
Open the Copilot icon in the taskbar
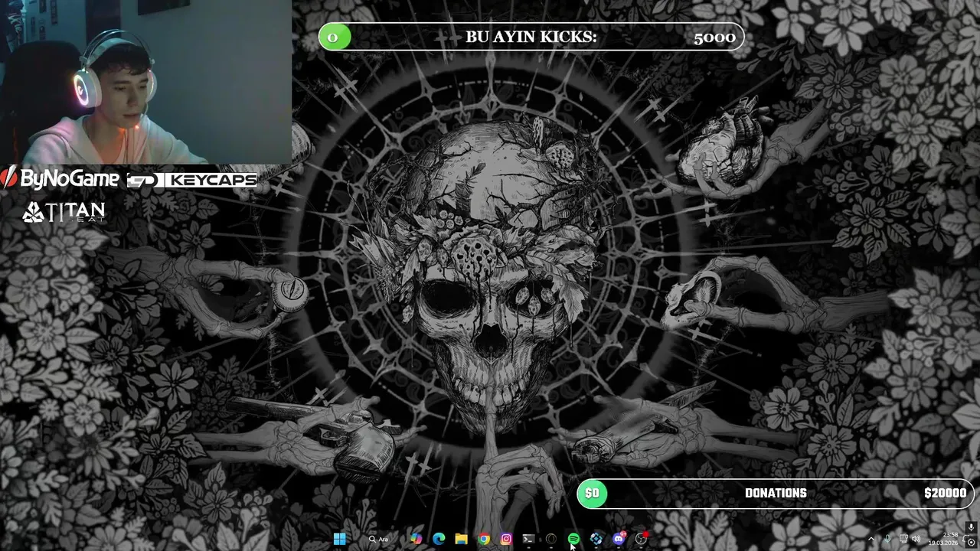[x=416, y=539]
